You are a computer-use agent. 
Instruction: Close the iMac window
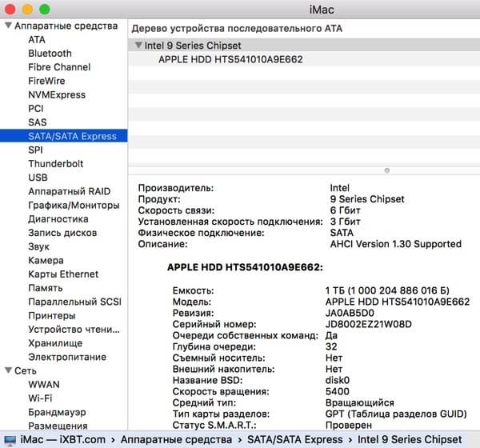pos(10,9)
